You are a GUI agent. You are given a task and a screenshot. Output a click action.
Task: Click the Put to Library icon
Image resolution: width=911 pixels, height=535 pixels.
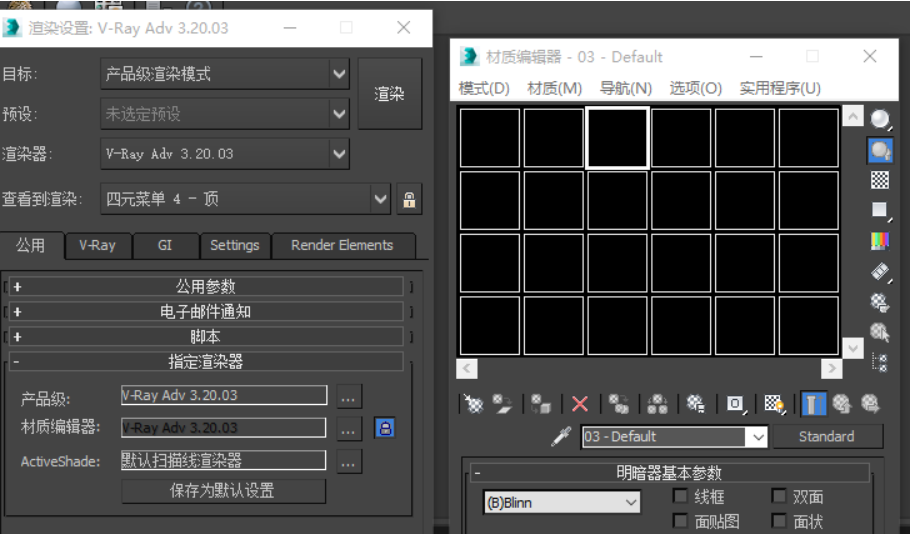695,403
